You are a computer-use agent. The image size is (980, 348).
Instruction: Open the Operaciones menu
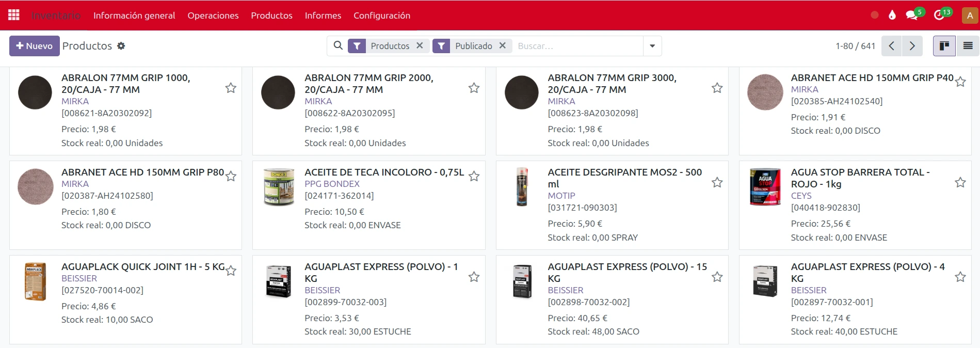[213, 15]
